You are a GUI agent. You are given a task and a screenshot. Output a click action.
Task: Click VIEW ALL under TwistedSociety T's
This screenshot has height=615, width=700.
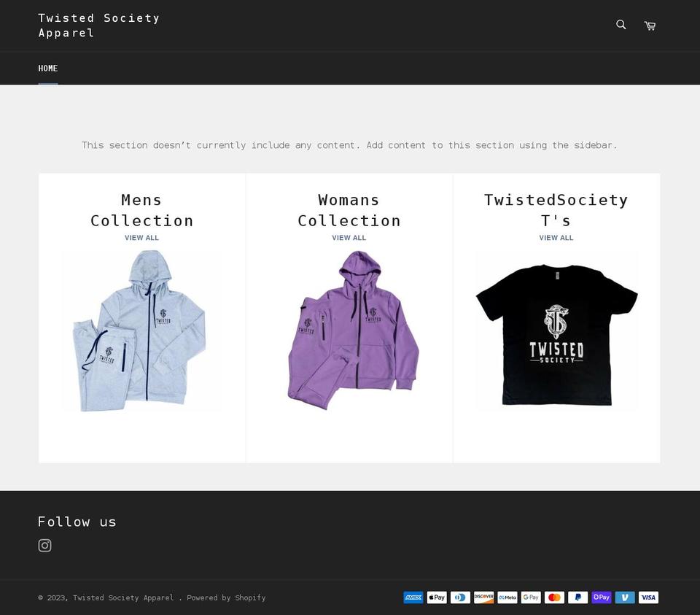(556, 237)
